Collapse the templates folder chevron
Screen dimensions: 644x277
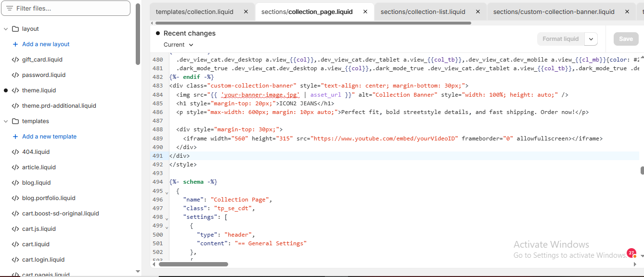(x=6, y=121)
